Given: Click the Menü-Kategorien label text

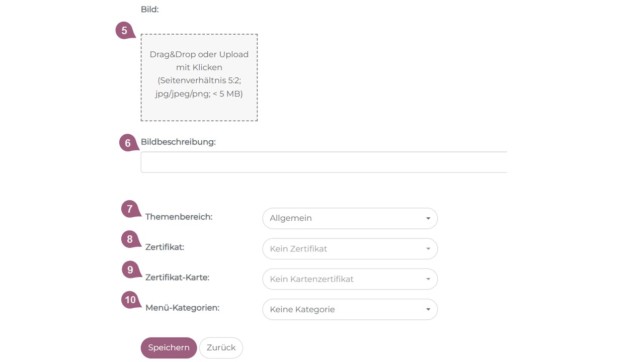Looking at the screenshot, I should pos(182,307).
